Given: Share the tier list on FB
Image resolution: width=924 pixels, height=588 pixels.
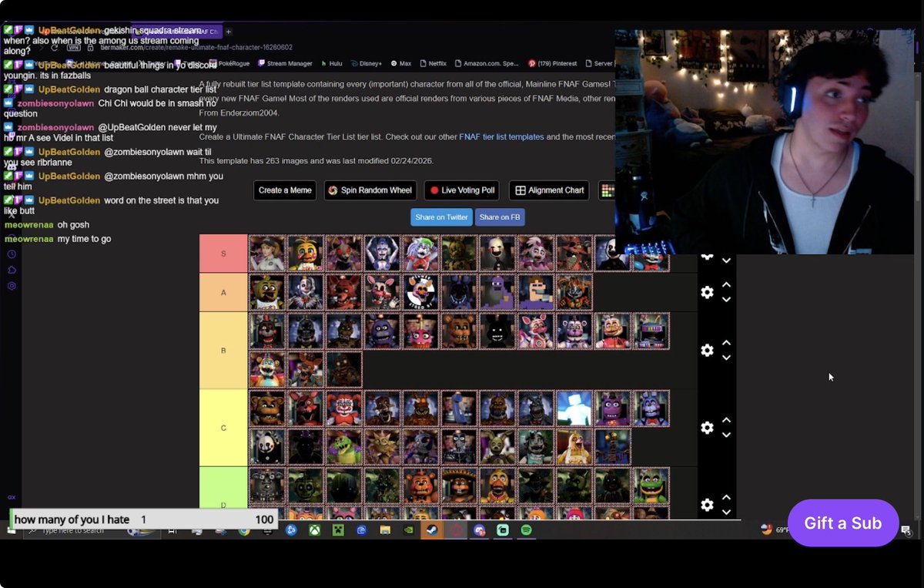Looking at the screenshot, I should tap(500, 217).
